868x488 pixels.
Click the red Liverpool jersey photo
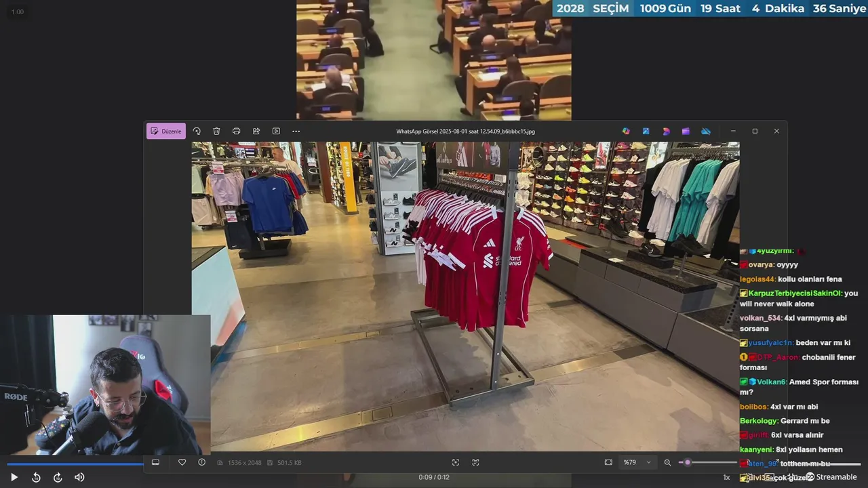click(465, 296)
